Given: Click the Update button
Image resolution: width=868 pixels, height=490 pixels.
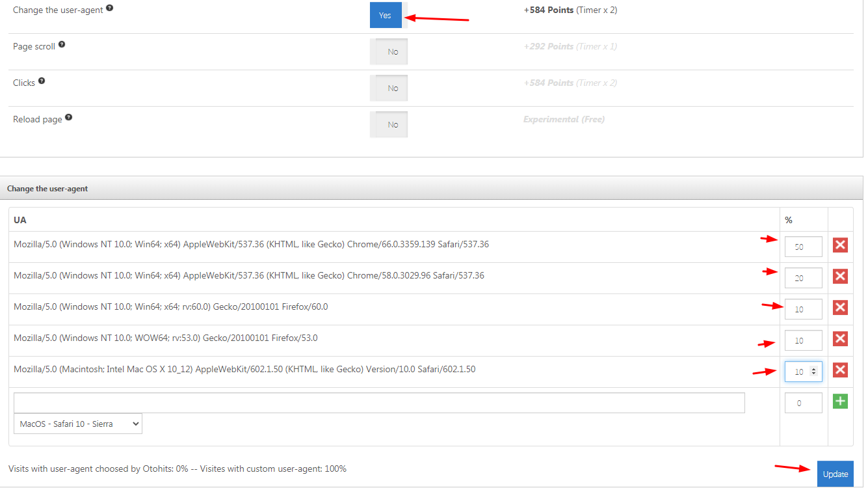Looking at the screenshot, I should tap(835, 474).
